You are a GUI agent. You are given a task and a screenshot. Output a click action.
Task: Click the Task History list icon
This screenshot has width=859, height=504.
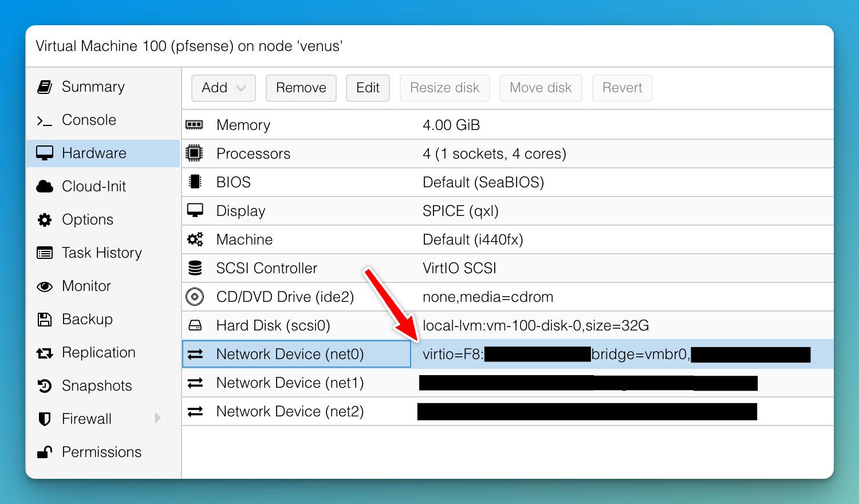[x=45, y=253]
